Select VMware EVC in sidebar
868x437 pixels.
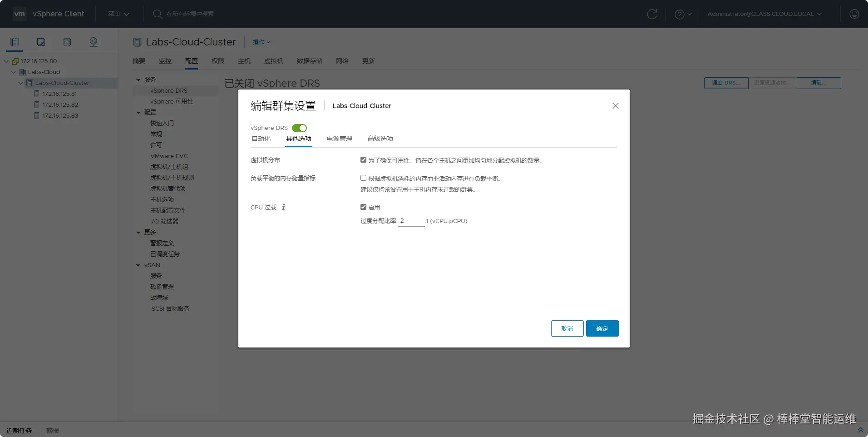(169, 156)
